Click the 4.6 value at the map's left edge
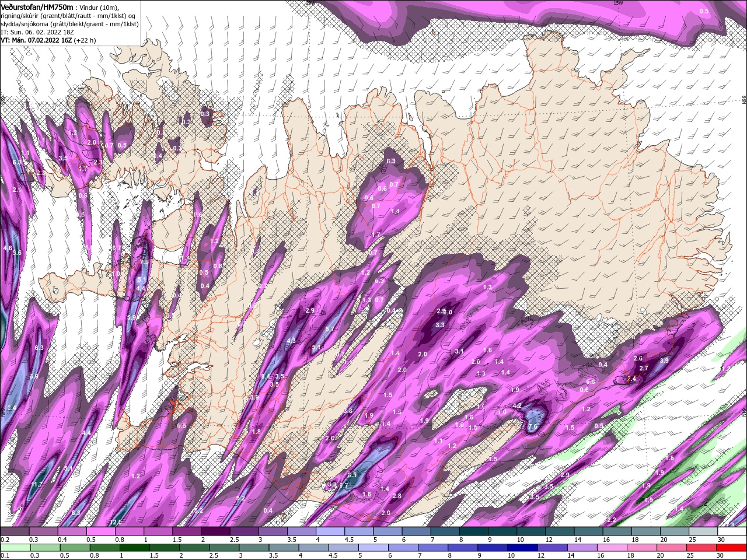747x560 pixels. pos(8,248)
